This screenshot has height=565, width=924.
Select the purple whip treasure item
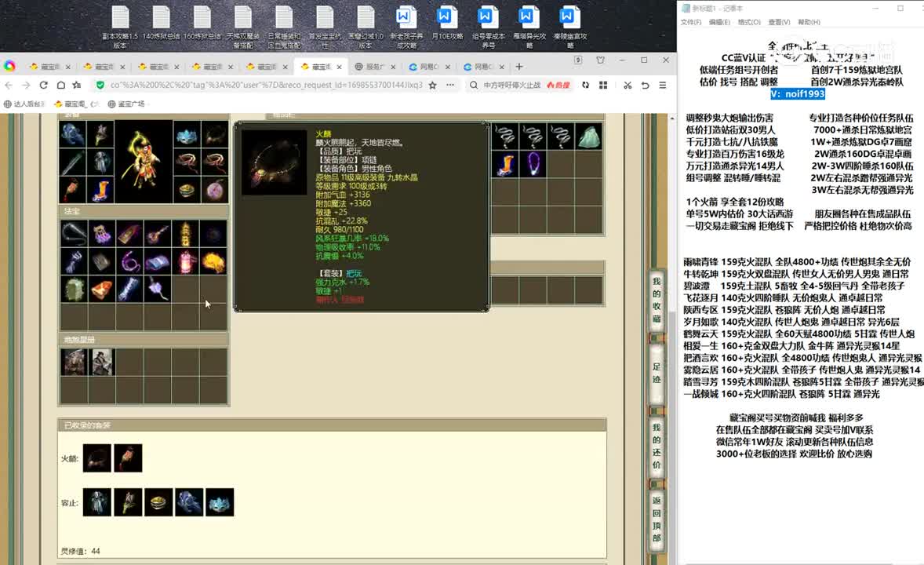(x=129, y=261)
